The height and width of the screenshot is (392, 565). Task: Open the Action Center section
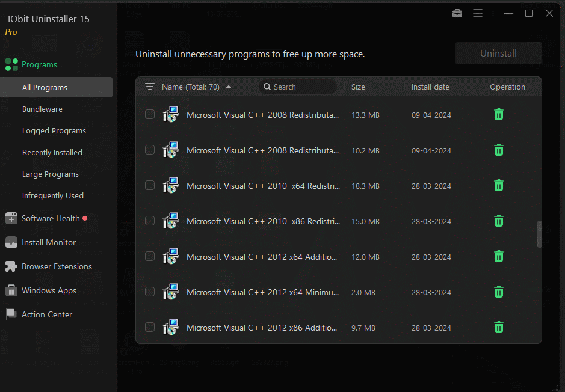click(x=47, y=314)
